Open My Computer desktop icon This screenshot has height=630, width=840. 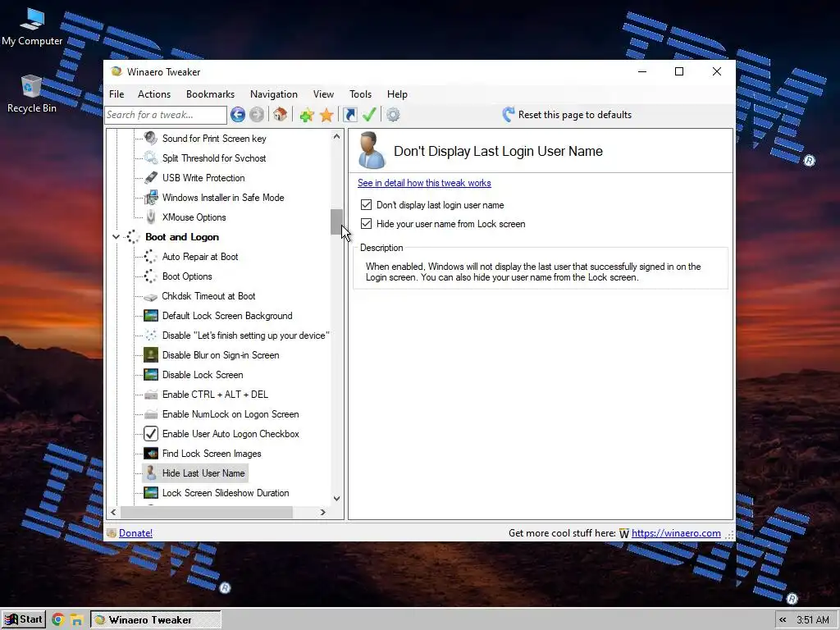point(32,27)
